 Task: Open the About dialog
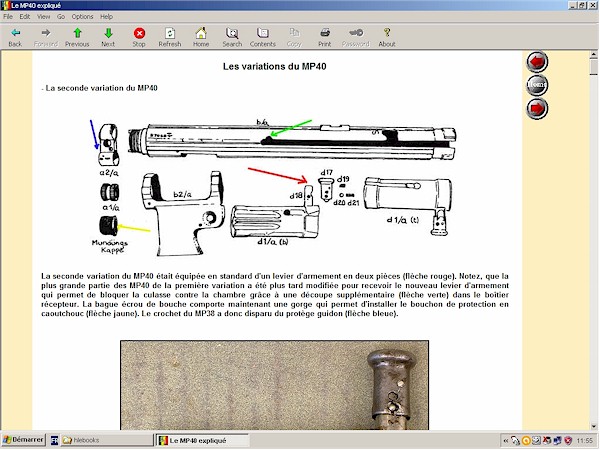pyautogui.click(x=387, y=37)
